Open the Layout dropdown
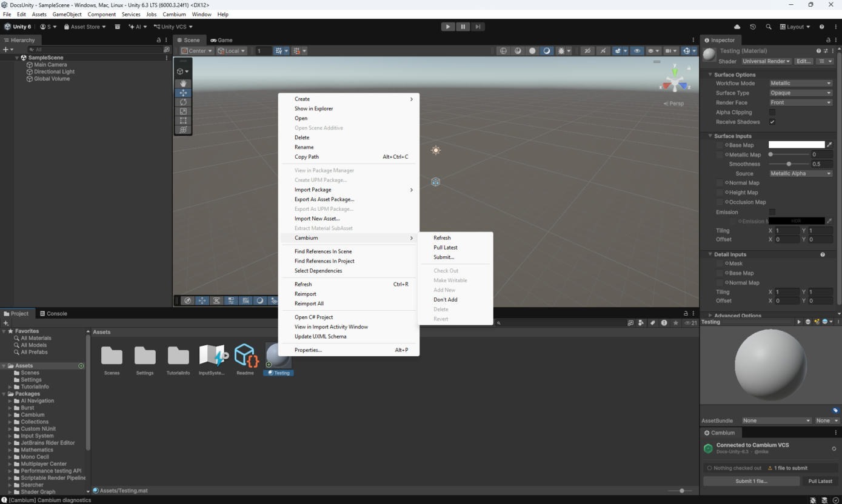The height and width of the screenshot is (504, 842). click(x=795, y=27)
